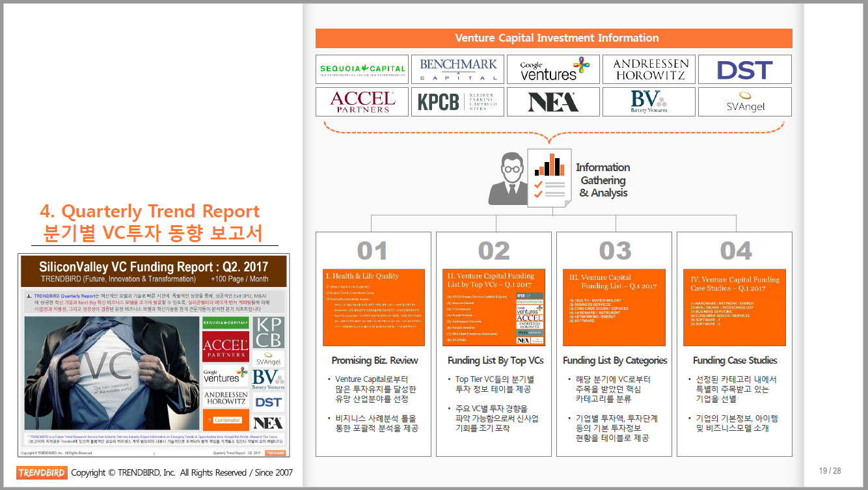Click the Battery Ventures logo on the report cover
Screen dimensions: 868x490
tap(268, 379)
